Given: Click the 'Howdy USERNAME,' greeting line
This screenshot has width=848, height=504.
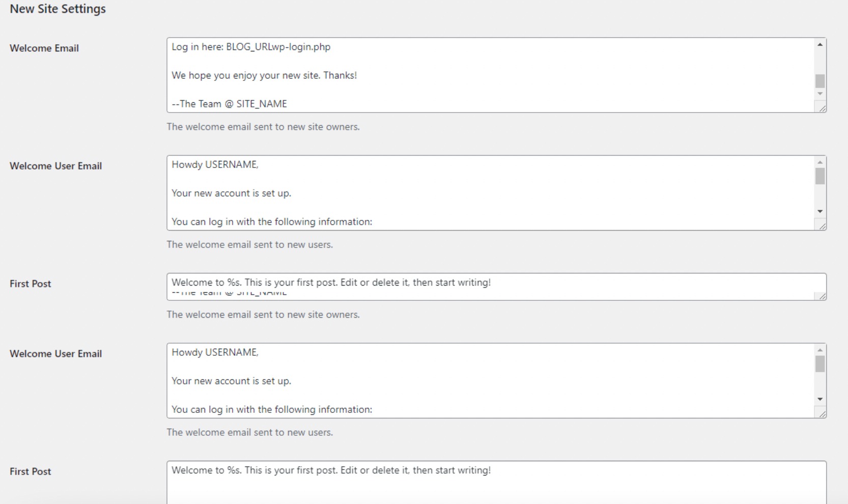Looking at the screenshot, I should tap(215, 164).
